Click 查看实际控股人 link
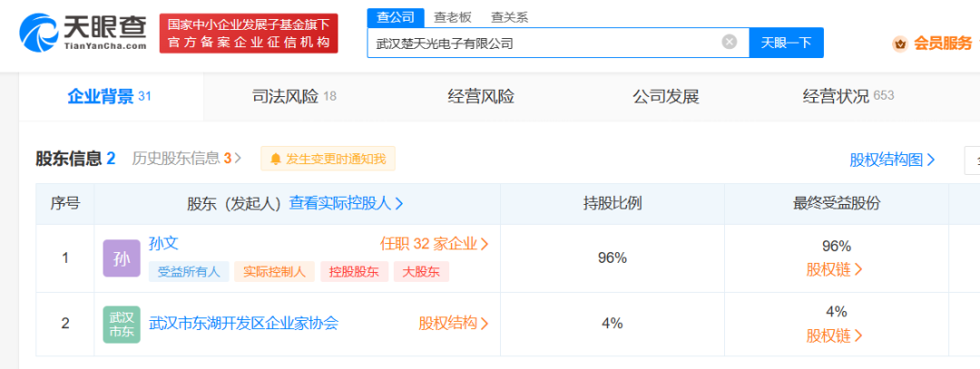The height and width of the screenshot is (369, 980). tap(347, 203)
